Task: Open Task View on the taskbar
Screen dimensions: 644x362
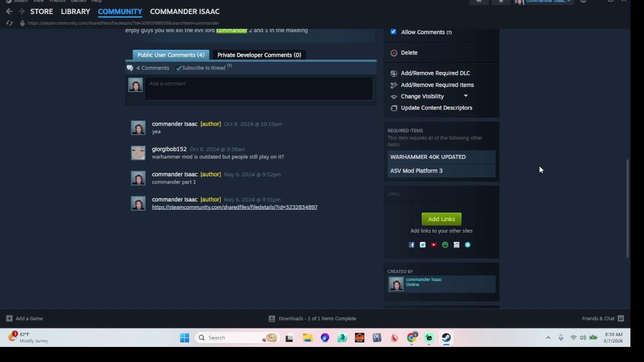Action: click(289, 338)
